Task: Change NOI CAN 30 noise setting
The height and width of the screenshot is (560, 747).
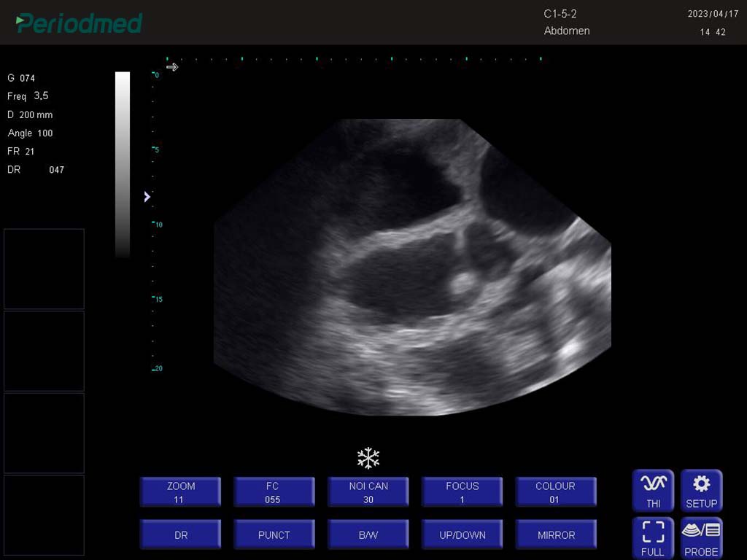Action: [368, 492]
